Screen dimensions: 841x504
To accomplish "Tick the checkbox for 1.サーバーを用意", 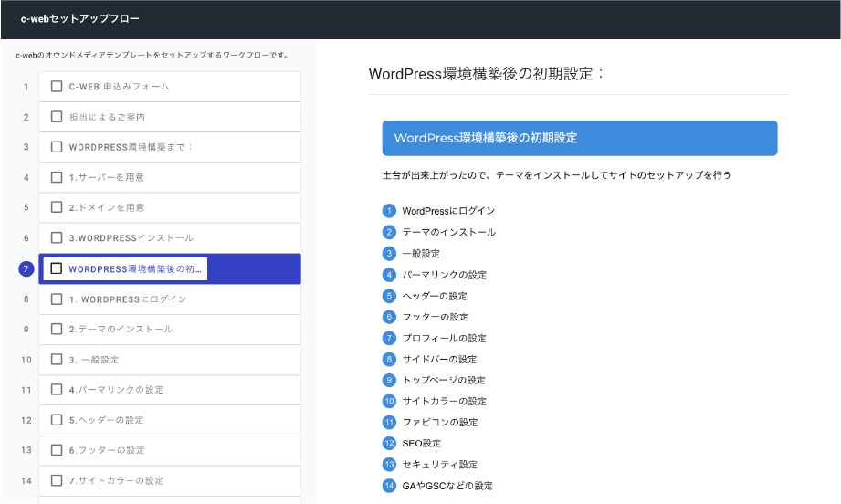I will tap(57, 177).
